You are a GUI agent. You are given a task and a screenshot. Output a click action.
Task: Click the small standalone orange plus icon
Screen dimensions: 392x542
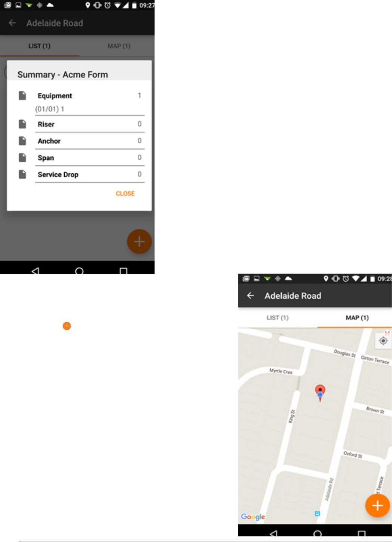tap(67, 326)
